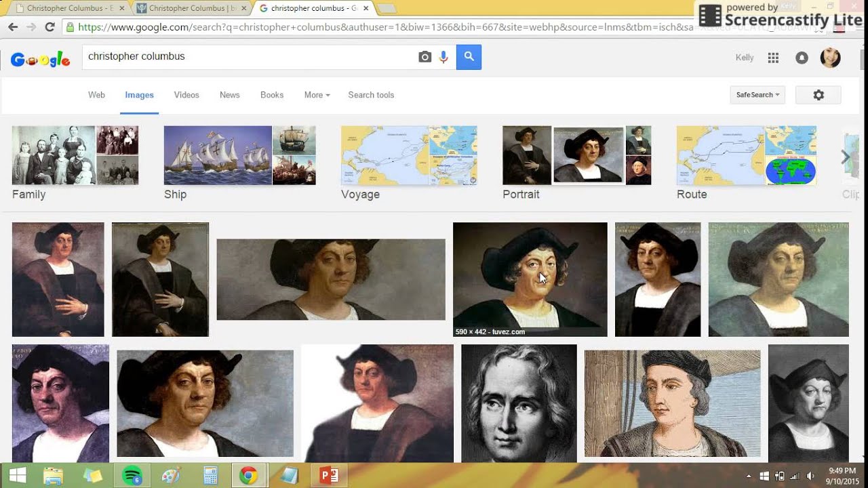868x488 pixels.
Task: Open PowerPoint from the taskbar
Action: (330, 476)
